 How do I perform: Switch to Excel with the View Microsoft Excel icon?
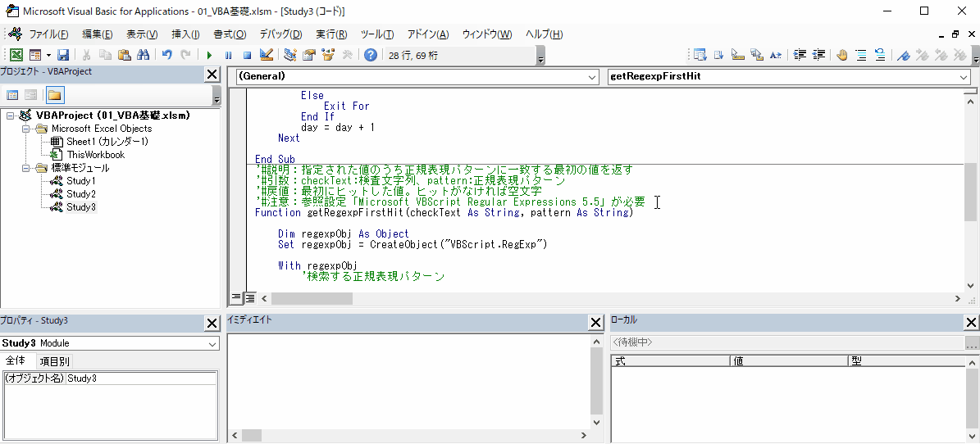point(16,55)
